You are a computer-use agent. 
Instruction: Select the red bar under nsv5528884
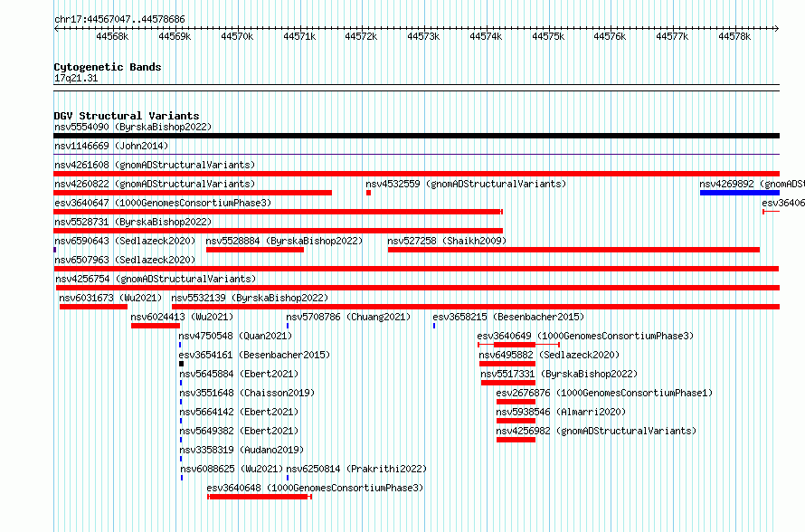click(x=255, y=250)
